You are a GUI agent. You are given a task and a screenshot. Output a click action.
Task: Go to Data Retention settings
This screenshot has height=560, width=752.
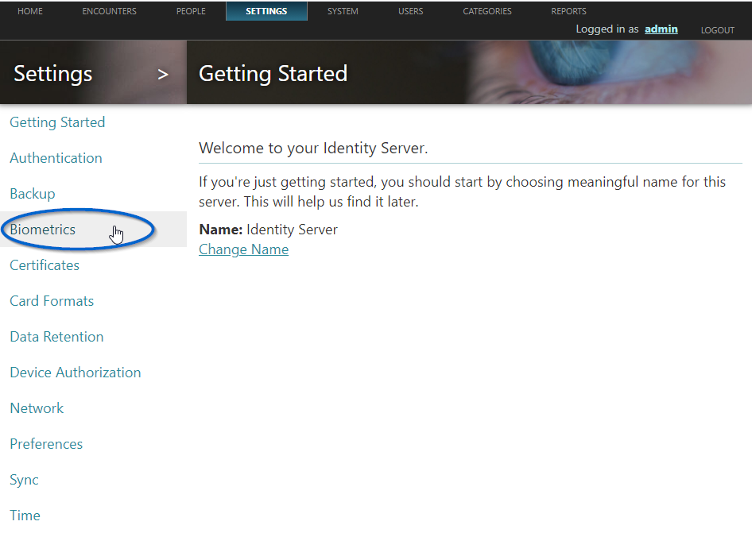pos(56,337)
